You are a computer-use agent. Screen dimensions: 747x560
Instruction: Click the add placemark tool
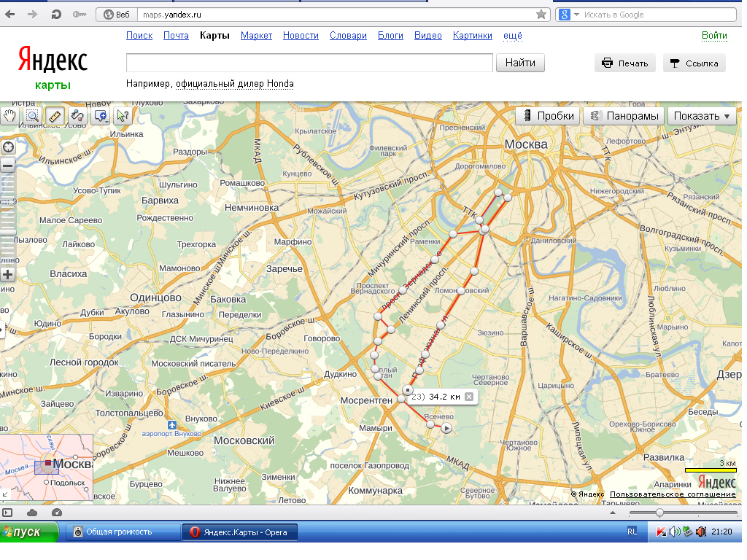[100, 115]
